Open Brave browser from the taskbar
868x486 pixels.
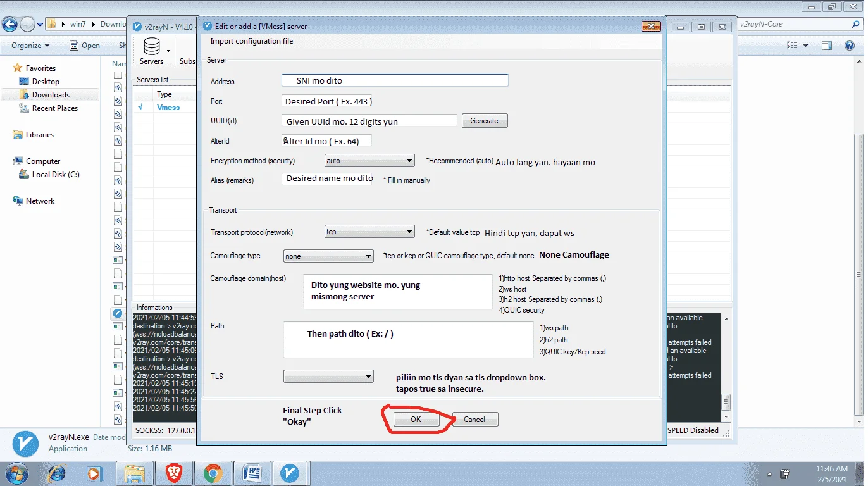click(x=174, y=473)
